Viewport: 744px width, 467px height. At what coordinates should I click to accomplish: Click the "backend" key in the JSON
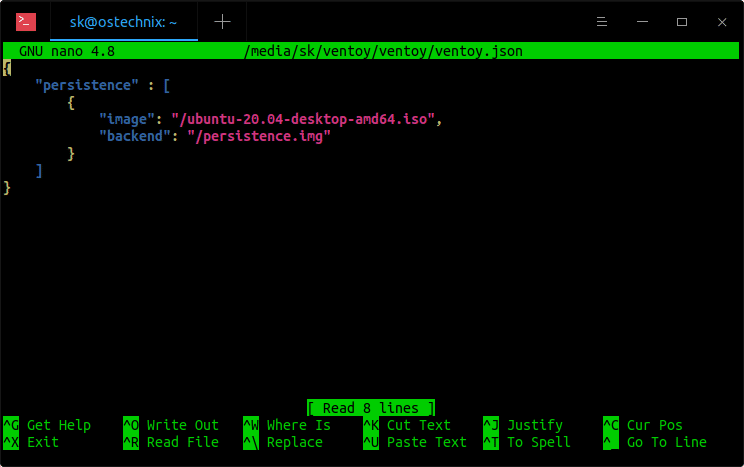tap(135, 136)
